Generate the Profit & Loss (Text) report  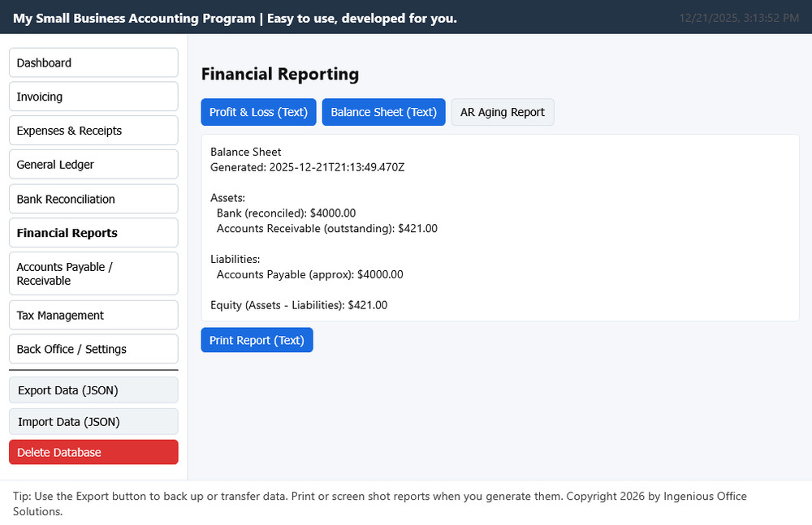point(258,112)
